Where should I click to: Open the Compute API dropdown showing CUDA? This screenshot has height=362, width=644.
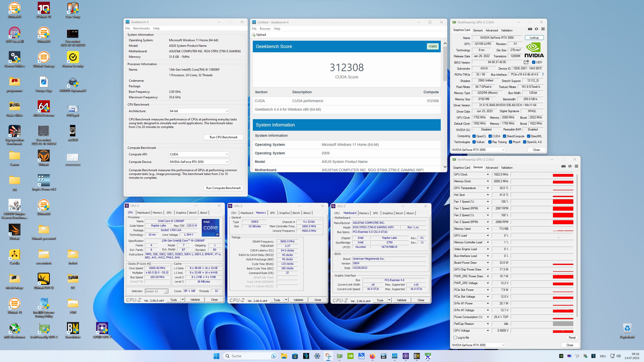pos(199,154)
